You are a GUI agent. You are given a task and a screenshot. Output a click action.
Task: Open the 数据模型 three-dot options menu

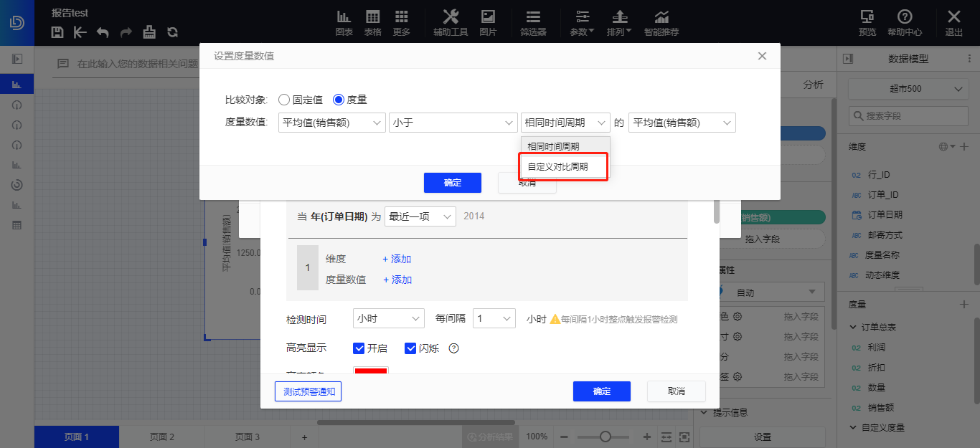point(969,59)
